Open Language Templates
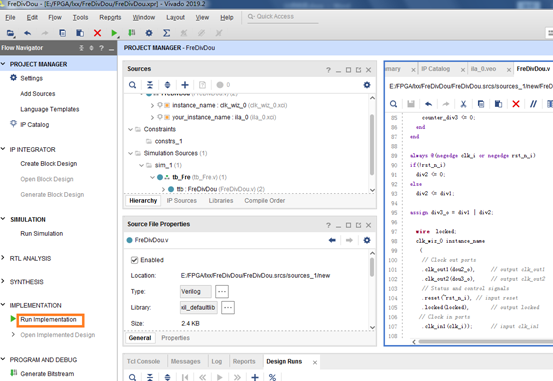 coord(50,109)
